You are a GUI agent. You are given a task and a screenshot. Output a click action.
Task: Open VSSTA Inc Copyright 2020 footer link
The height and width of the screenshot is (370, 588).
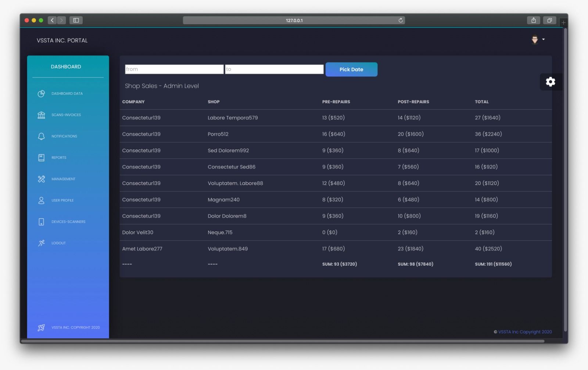(525, 332)
